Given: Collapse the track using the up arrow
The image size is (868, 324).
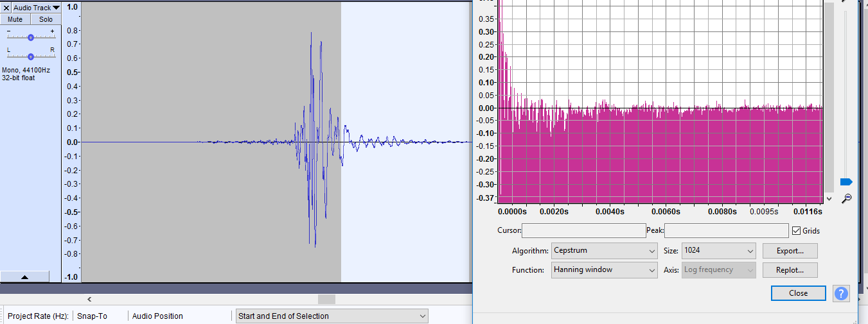Looking at the screenshot, I should coord(24,277).
